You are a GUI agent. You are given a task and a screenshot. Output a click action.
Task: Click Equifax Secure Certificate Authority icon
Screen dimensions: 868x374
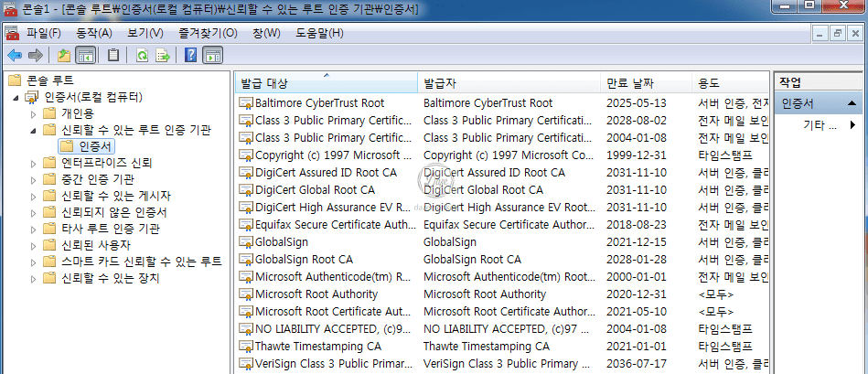[x=246, y=225]
